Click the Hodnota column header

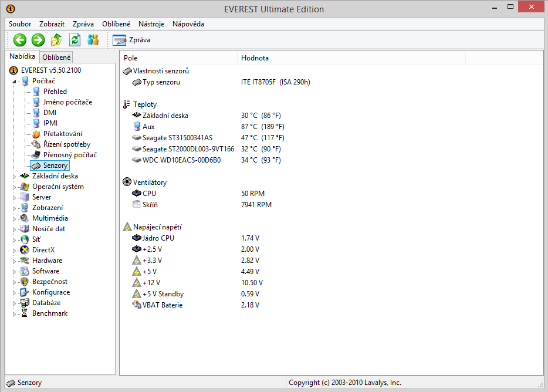(351, 58)
